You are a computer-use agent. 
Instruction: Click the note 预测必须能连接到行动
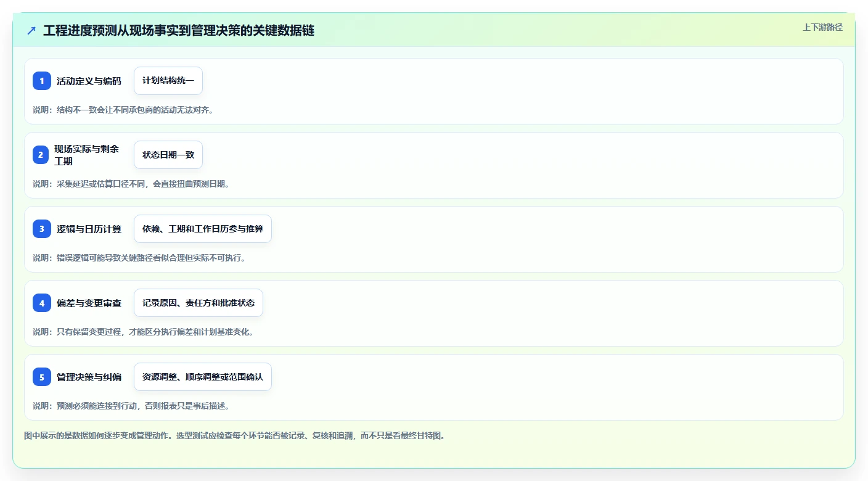point(131,406)
